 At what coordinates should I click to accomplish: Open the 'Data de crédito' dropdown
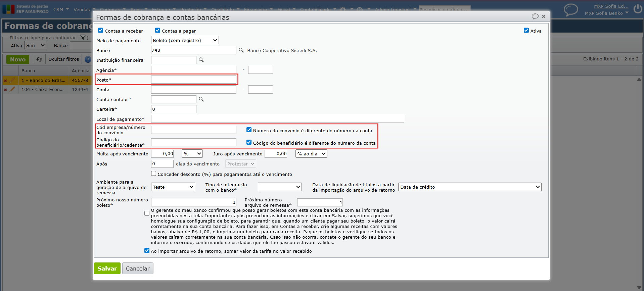pos(470,187)
